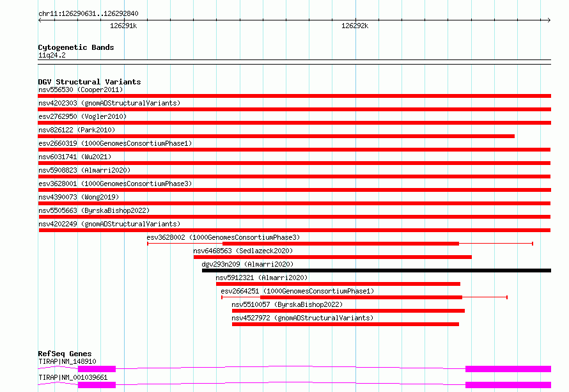
Task: Click the red bar under nsv4390073
Action: point(294,203)
